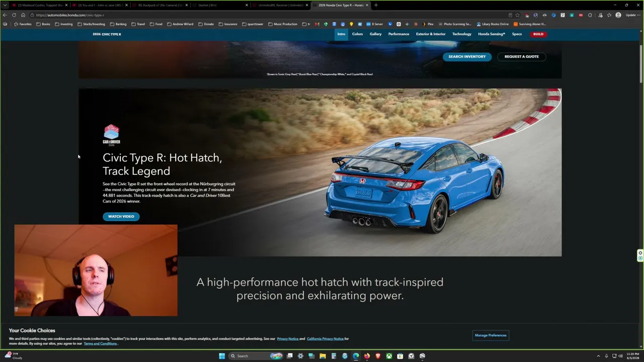Click the red BUILD button
The width and height of the screenshot is (644, 362).
(538, 34)
